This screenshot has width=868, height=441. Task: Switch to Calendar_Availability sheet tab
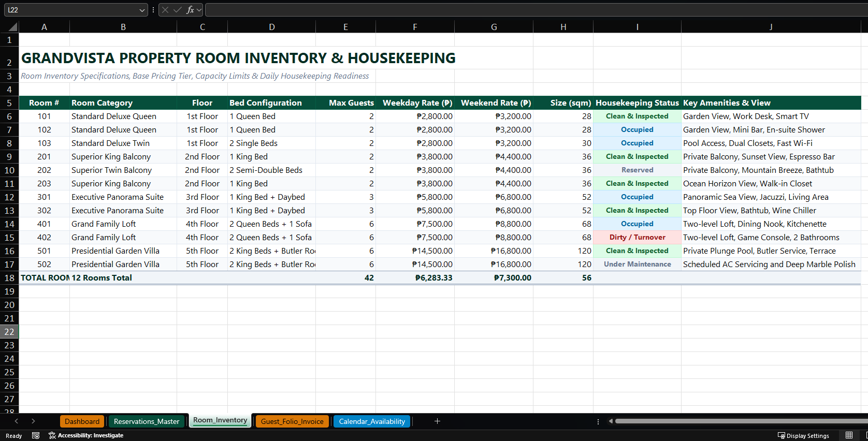point(372,421)
